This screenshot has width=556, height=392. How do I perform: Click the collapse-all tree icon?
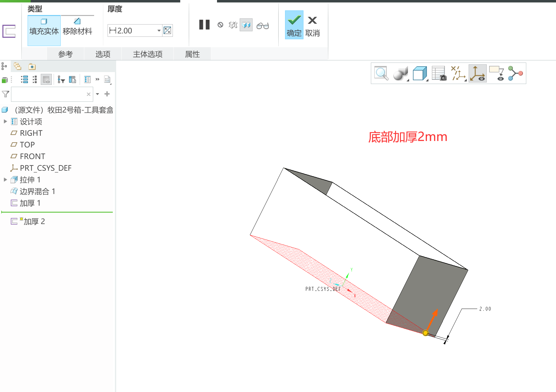[35, 80]
